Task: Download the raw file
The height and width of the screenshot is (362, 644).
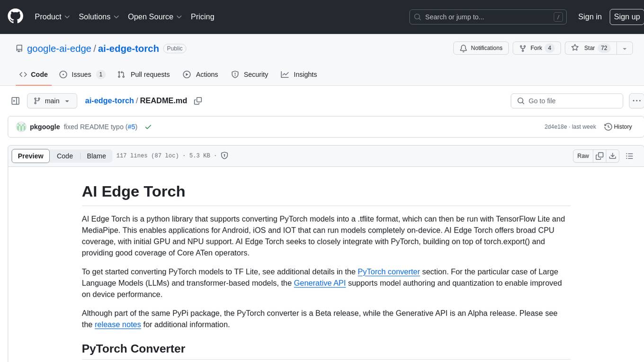Action: click(612, 156)
